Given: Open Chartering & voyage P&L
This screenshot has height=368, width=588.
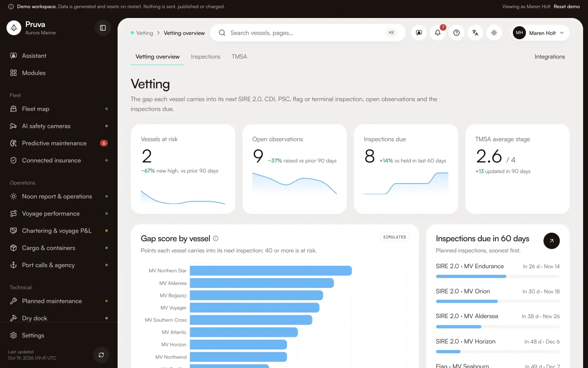Looking at the screenshot, I should click(x=59, y=231).
